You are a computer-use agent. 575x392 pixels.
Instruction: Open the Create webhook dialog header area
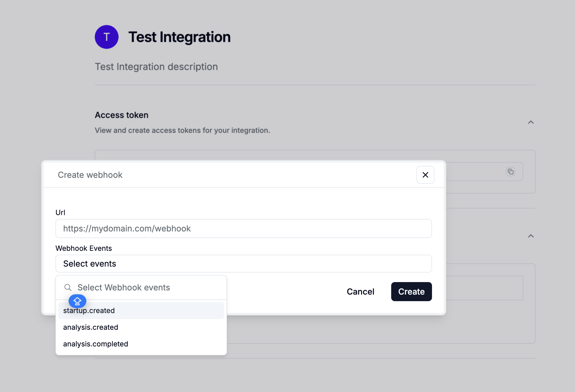(90, 175)
